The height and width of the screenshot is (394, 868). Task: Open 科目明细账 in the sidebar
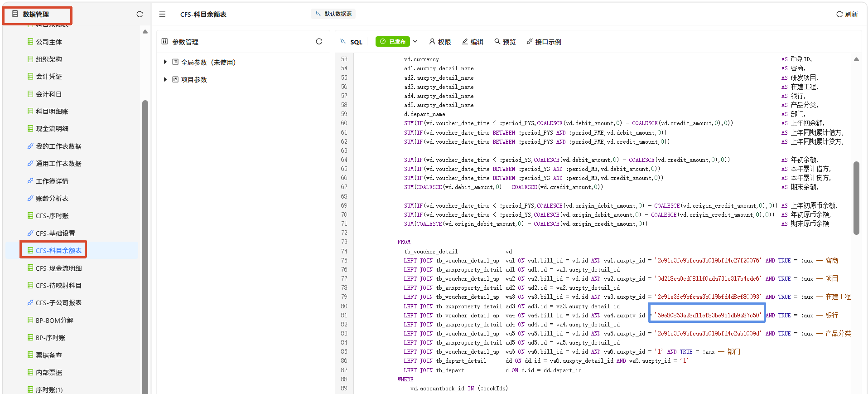pos(52,112)
